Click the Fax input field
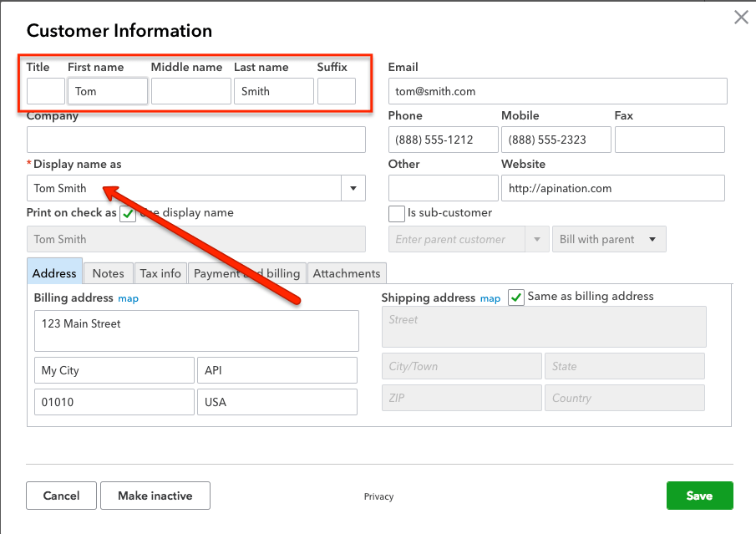 [x=669, y=139]
